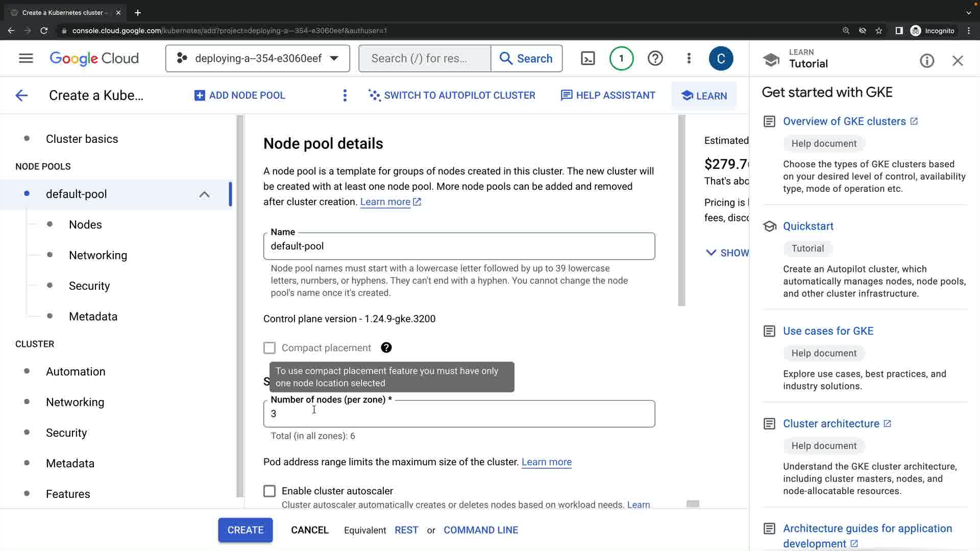Screen dimensions: 980x551
Task: Select Cluster basics in sidebar
Action: click(x=82, y=139)
